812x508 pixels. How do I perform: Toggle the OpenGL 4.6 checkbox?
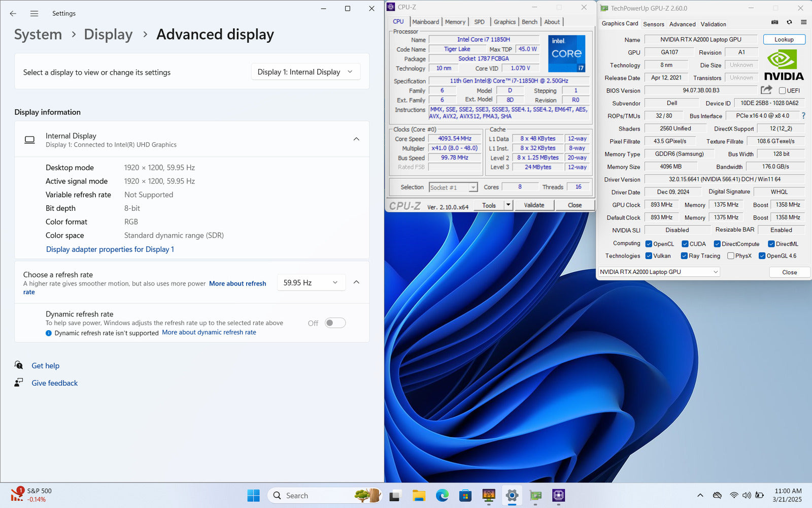coord(762,256)
